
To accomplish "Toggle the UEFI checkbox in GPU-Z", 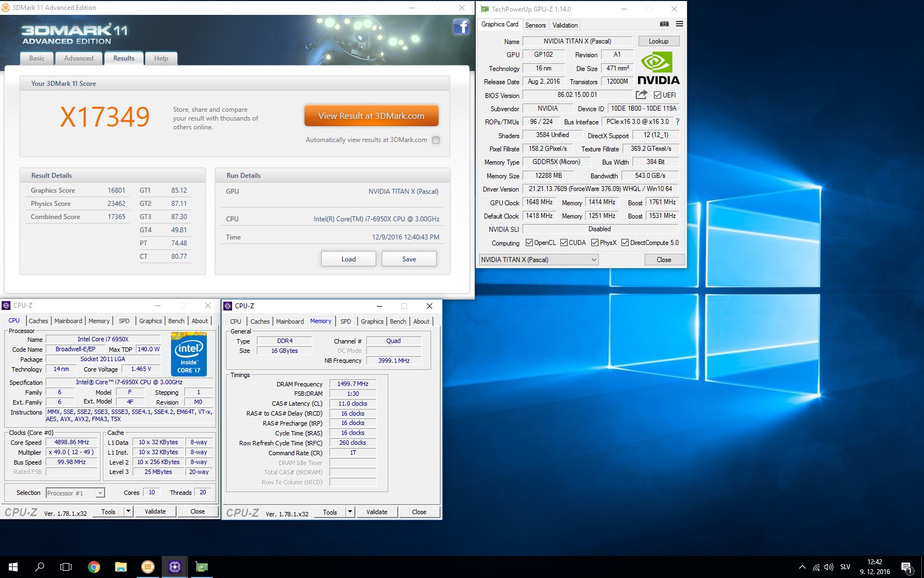I will tap(657, 95).
